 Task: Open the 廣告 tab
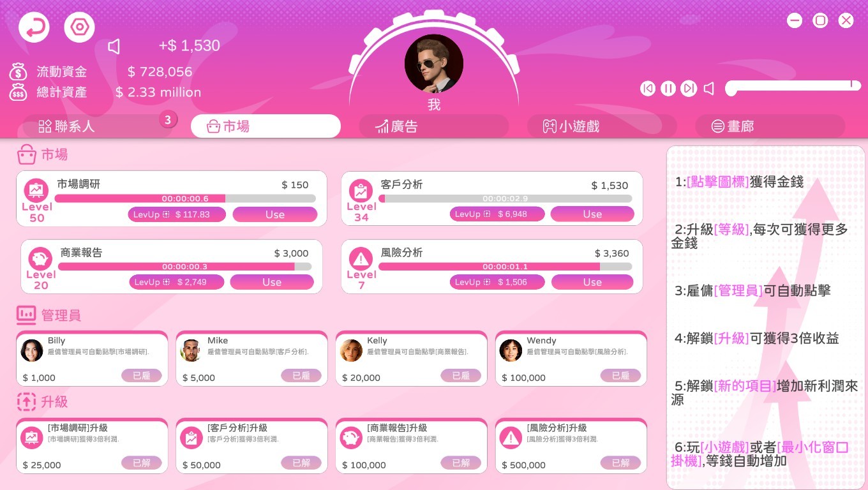tap(434, 126)
